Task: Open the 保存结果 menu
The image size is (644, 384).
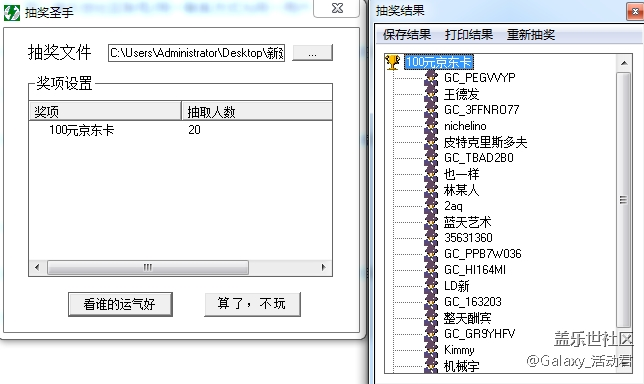Action: [407, 34]
